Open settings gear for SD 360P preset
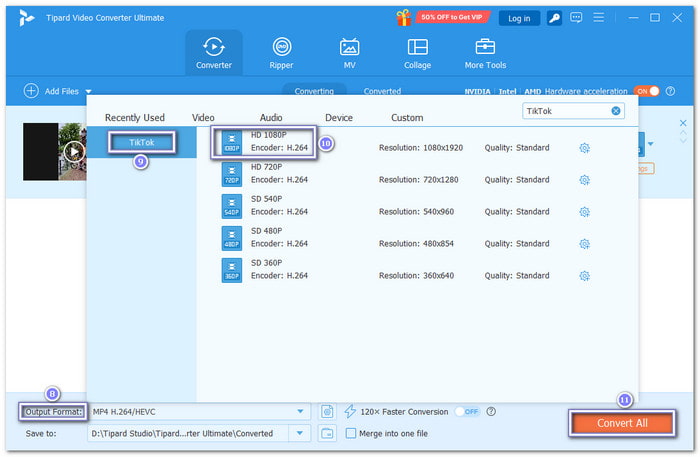The height and width of the screenshot is (457, 700). point(584,276)
